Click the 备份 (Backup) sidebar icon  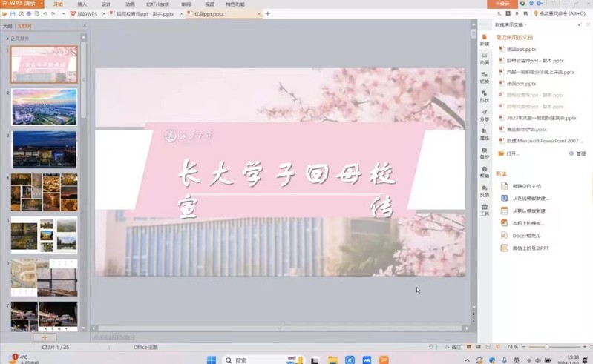click(x=484, y=153)
